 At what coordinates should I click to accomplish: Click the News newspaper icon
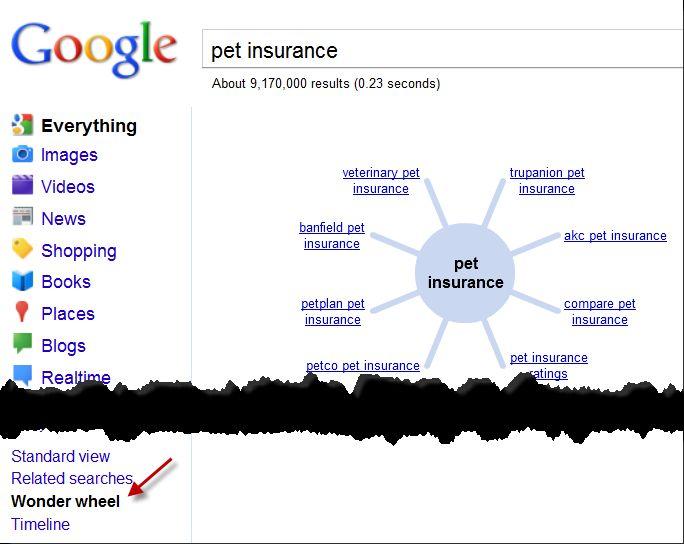point(22,218)
